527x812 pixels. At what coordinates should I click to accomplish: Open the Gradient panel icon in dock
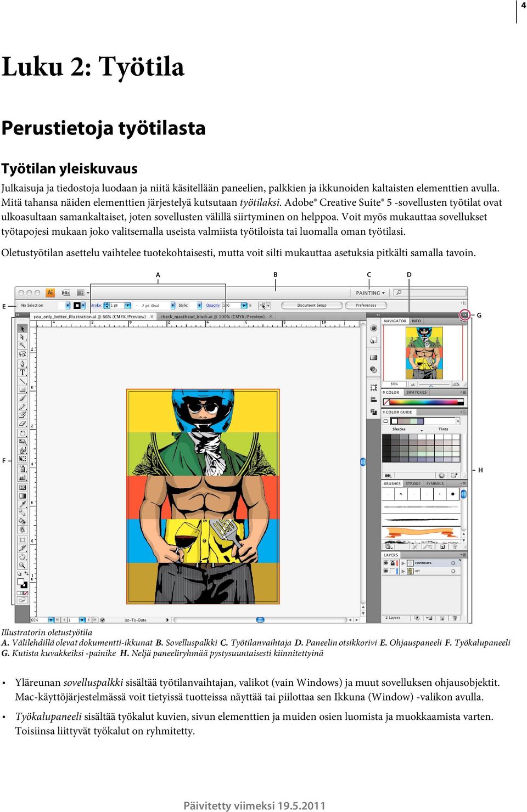(373, 358)
